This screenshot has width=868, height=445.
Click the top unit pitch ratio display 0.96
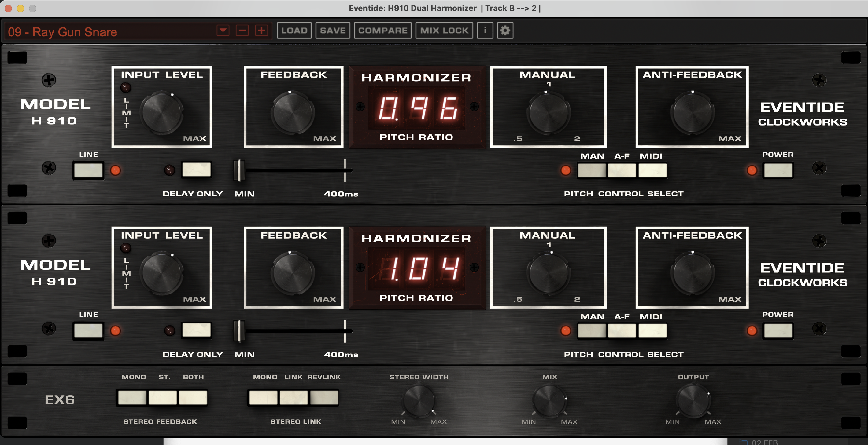point(416,108)
